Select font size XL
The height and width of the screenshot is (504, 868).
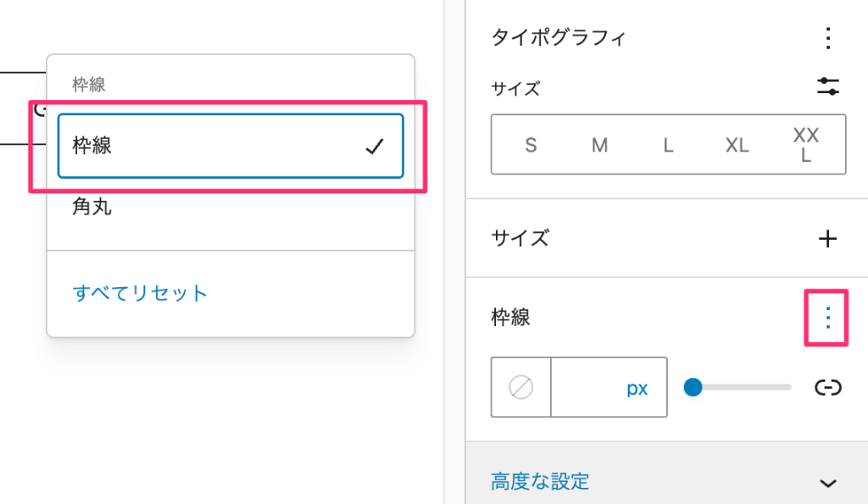pyautogui.click(x=737, y=145)
